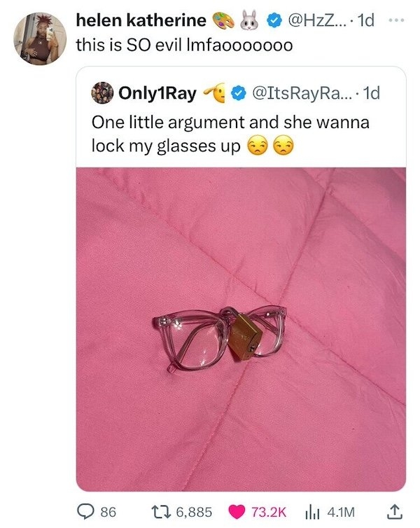The height and width of the screenshot is (528, 420).
Task: Click the artist palette emoji
Action: coord(223,20)
